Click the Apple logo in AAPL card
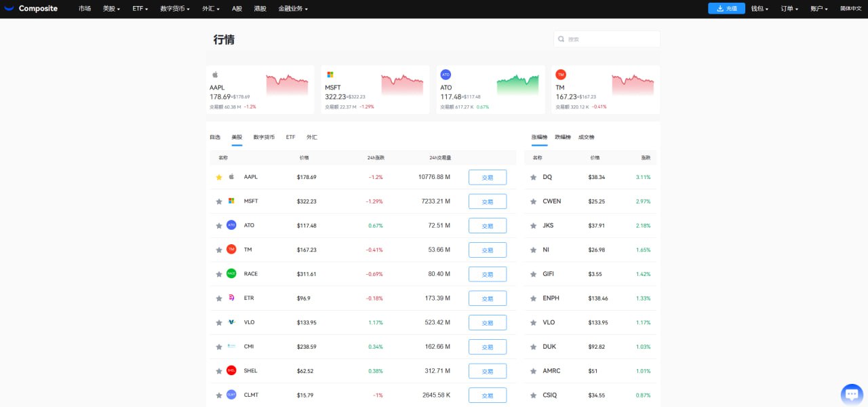 point(216,75)
